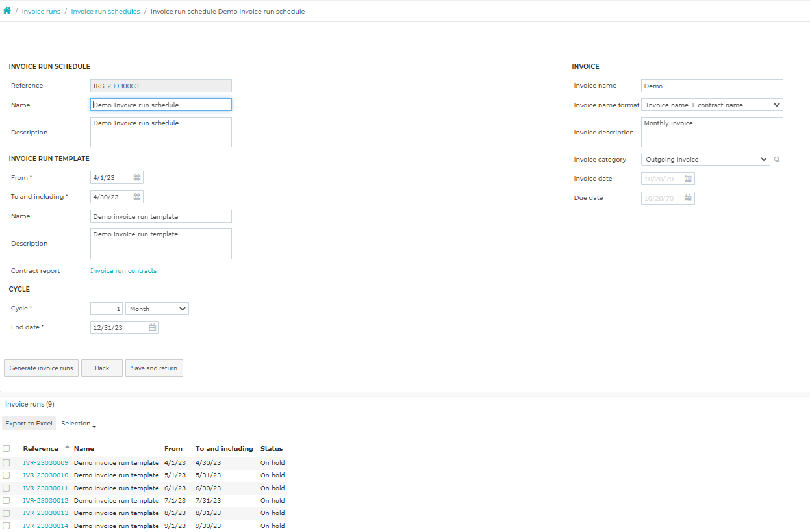Open calendar for To and including date
This screenshot has width=810, height=532.
click(x=137, y=197)
